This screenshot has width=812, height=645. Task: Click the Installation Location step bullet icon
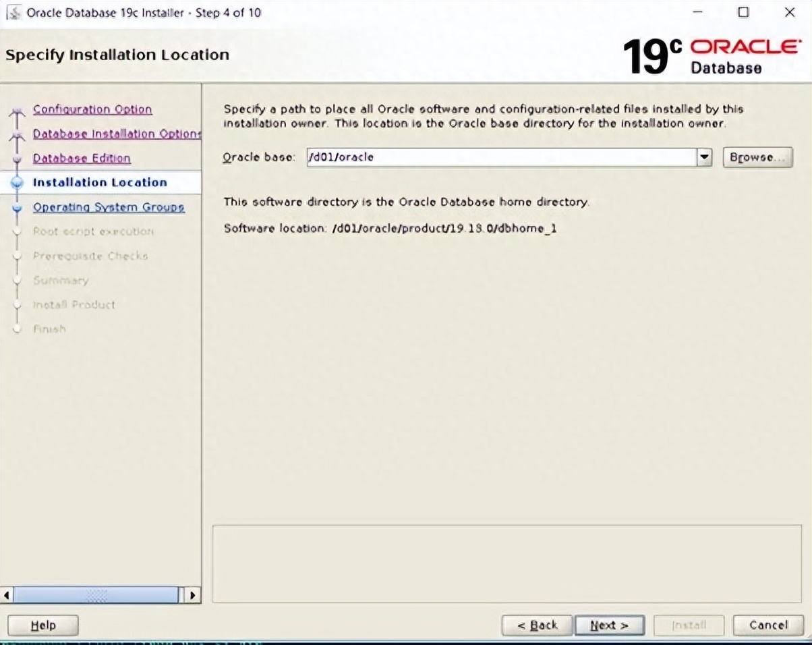point(17,183)
